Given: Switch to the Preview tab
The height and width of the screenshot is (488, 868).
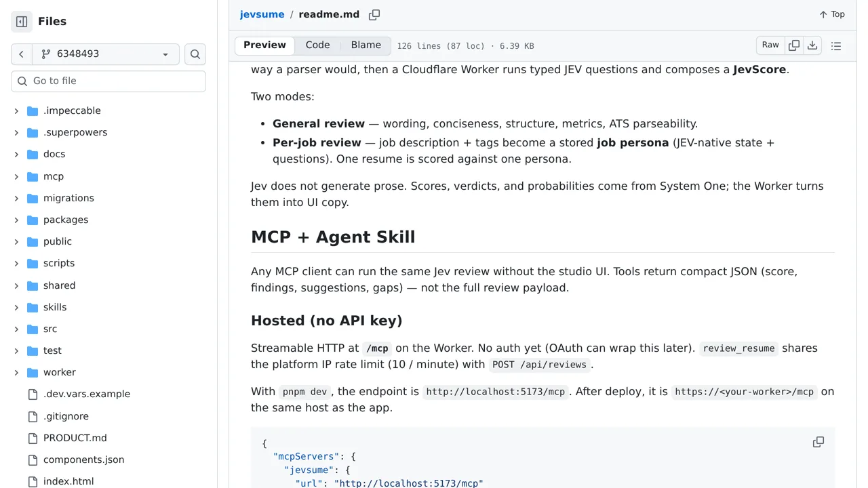Looking at the screenshot, I should [x=264, y=45].
